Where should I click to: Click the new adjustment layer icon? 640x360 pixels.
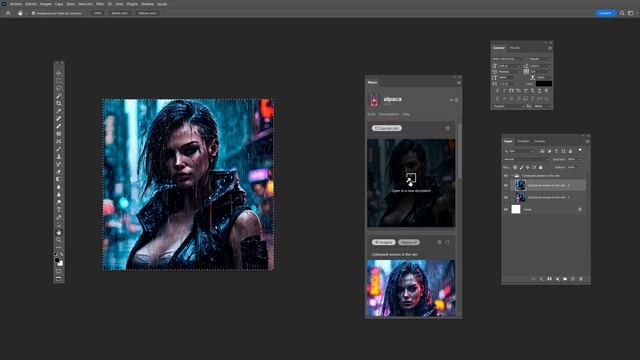coord(557,279)
